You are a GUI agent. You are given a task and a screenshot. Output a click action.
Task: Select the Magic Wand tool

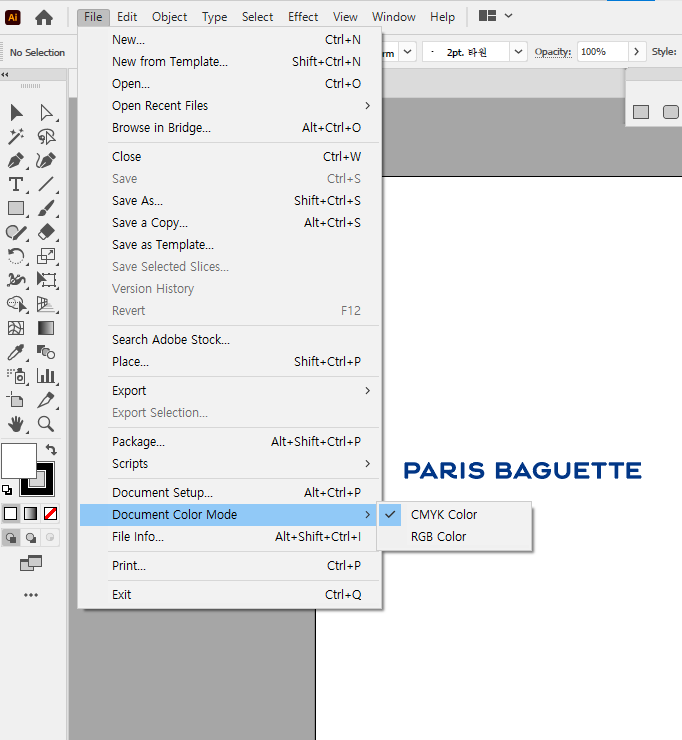[x=16, y=136]
